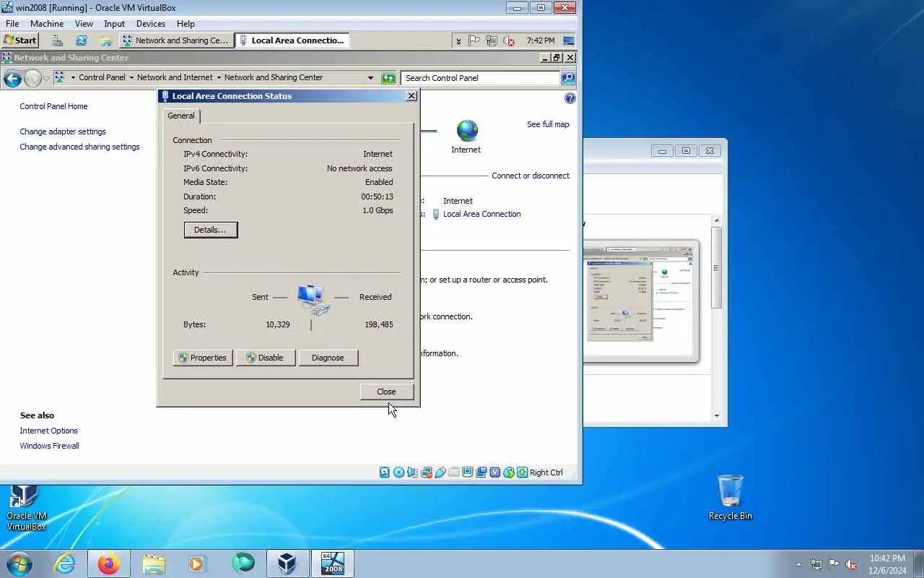The width and height of the screenshot is (924, 578).
Task: Click Connect or disconnect link
Action: 531,176
